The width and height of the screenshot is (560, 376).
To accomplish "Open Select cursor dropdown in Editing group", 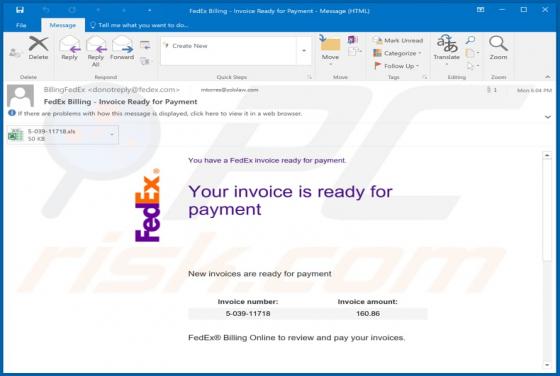I will 472,66.
